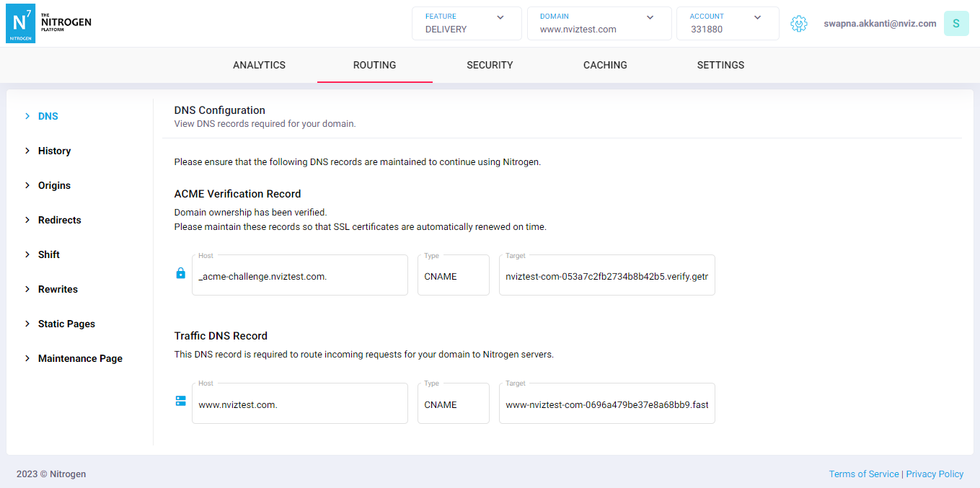Click the ACME record Target field
The image size is (980, 488).
(606, 276)
